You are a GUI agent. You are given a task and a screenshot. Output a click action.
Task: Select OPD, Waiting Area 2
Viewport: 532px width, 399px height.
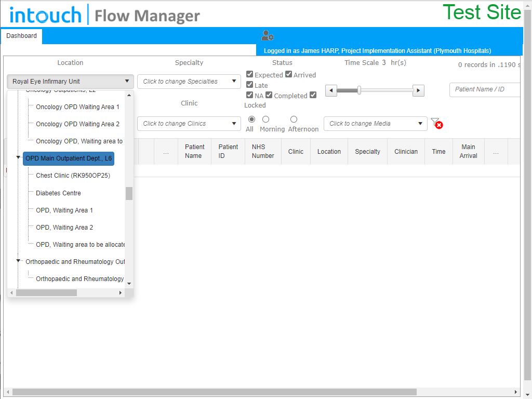(64, 228)
